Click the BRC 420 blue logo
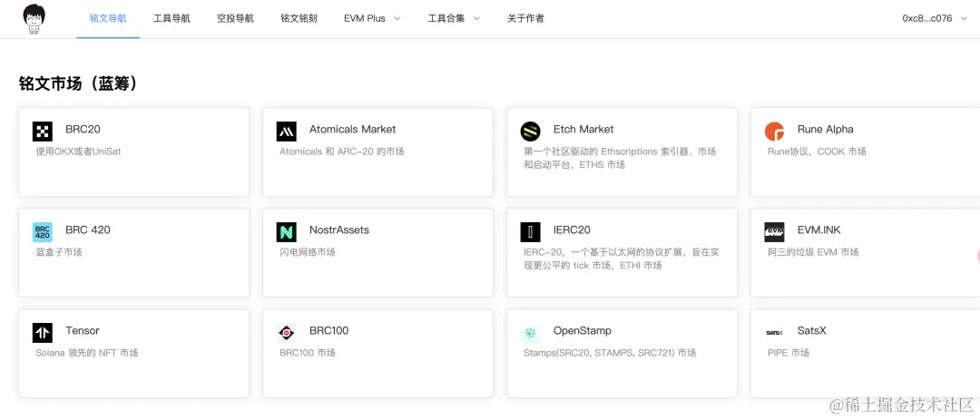The height and width of the screenshot is (420, 980). point(43,232)
